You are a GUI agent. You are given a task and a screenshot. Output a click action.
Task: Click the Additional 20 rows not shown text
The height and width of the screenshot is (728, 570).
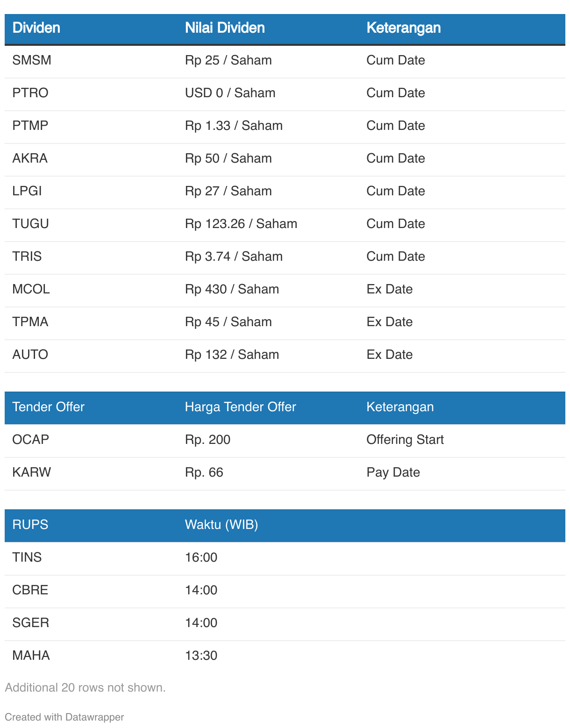coord(85,688)
